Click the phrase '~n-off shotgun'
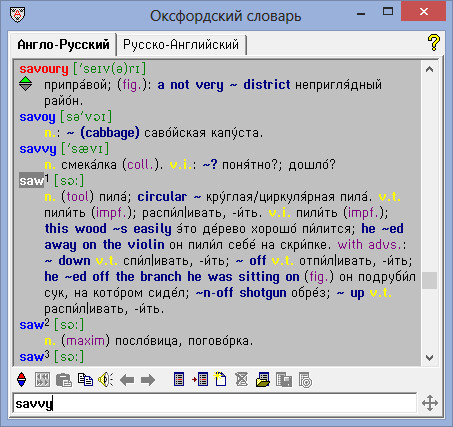453x427 pixels. tap(241, 293)
